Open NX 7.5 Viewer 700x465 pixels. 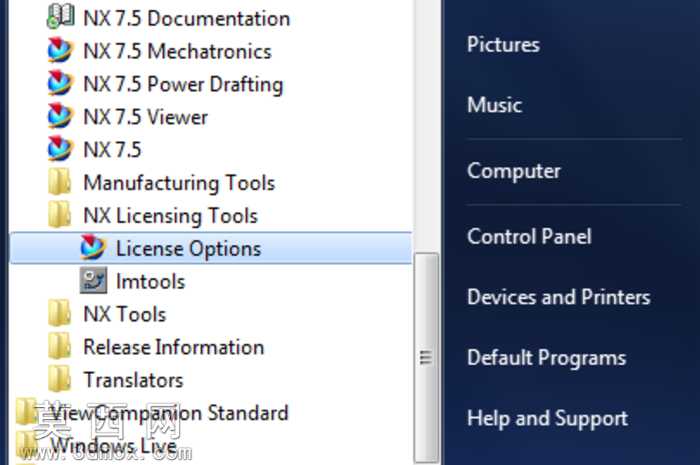[146, 117]
